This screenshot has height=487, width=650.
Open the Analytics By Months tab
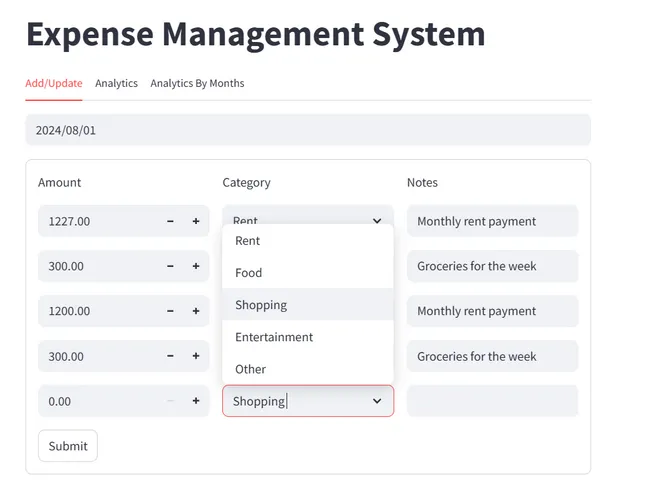197,83
